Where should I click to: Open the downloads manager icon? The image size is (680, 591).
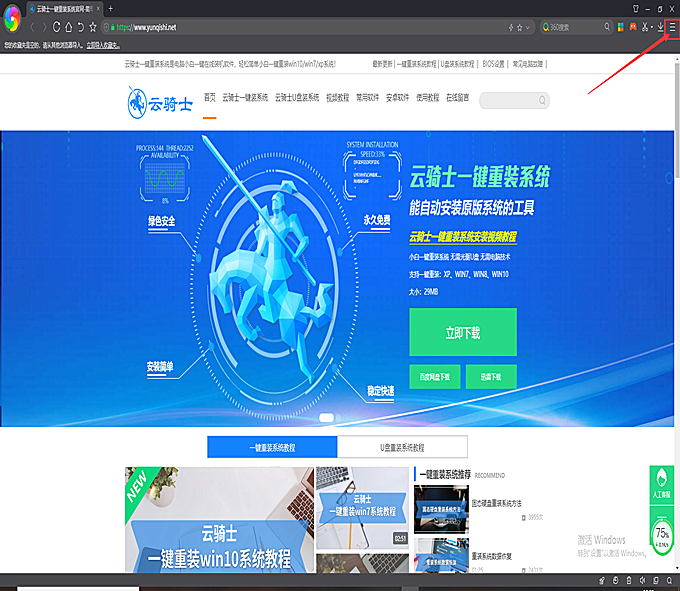[660, 27]
